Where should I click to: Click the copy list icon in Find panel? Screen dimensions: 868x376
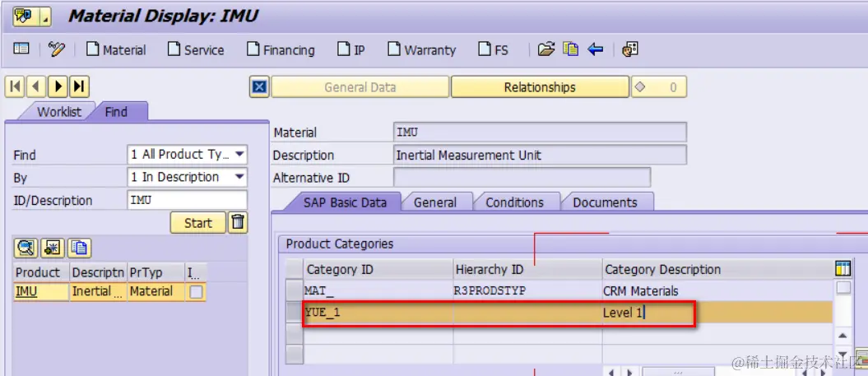pyautogui.click(x=79, y=248)
